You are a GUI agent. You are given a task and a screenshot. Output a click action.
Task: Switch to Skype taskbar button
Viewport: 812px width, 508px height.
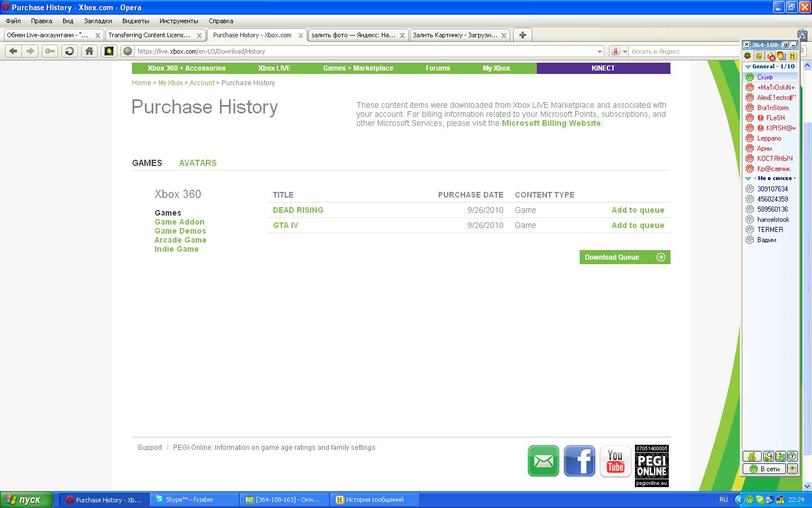194,500
